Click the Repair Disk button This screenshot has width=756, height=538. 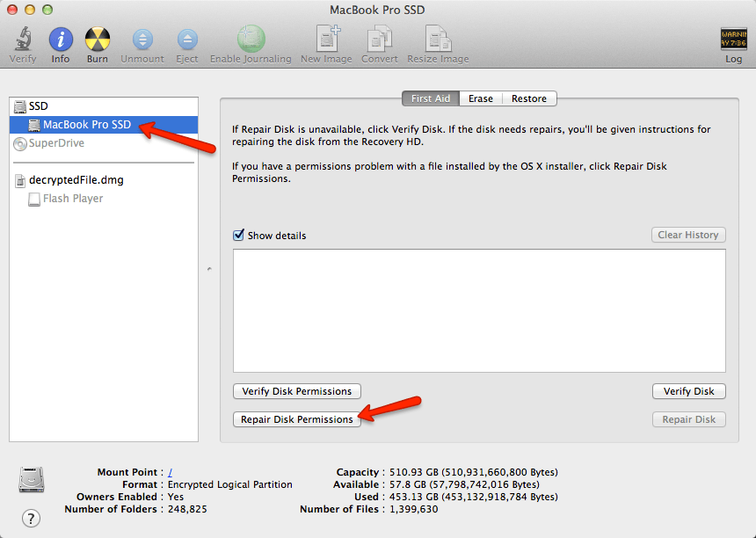pyautogui.click(x=688, y=419)
